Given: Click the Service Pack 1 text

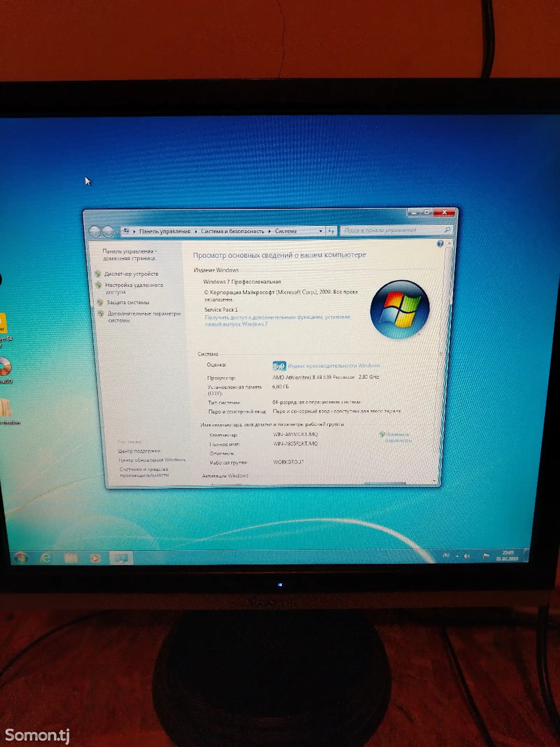Looking at the screenshot, I should pos(221,309).
